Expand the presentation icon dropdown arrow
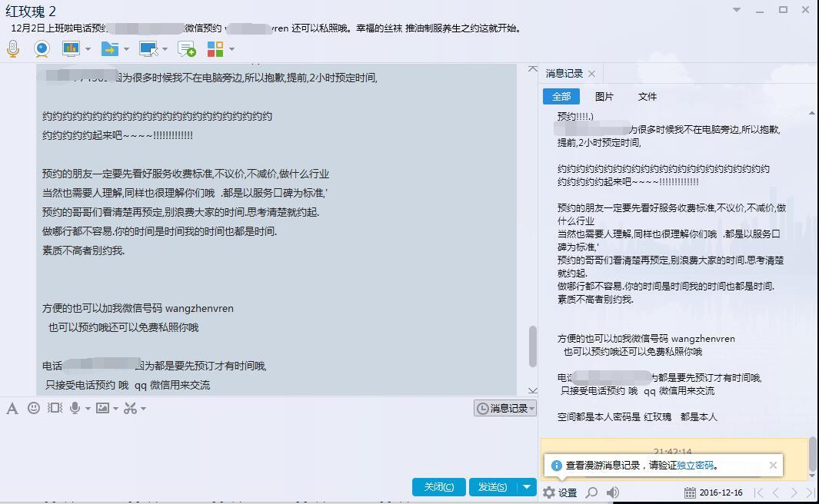819x504 pixels. 88,49
